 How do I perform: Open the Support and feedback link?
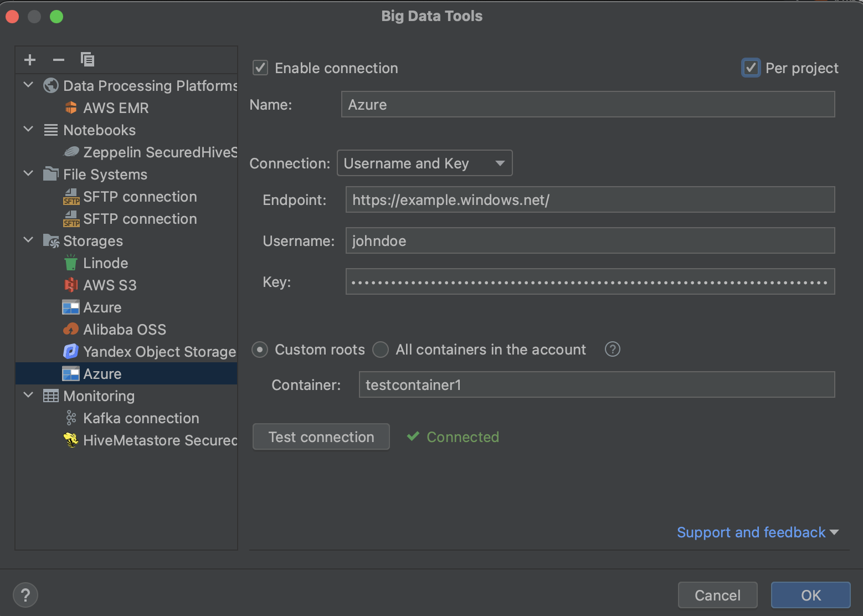(x=751, y=532)
